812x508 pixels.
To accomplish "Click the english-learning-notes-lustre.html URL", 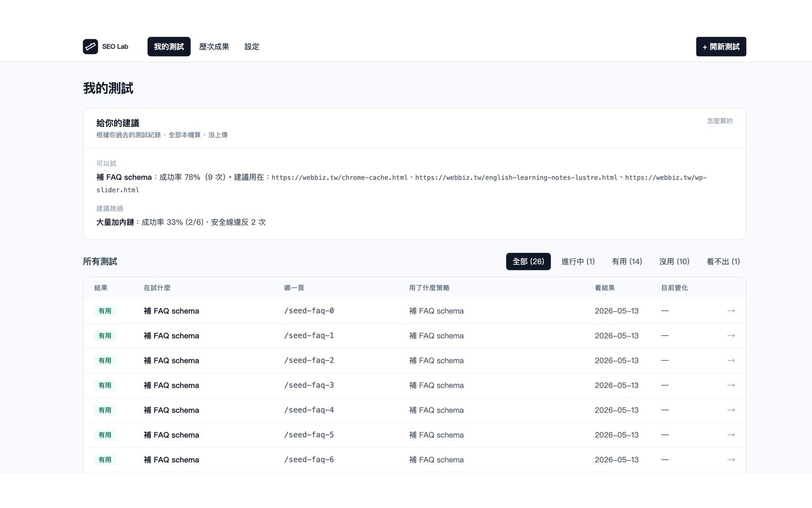I will click(x=516, y=177).
